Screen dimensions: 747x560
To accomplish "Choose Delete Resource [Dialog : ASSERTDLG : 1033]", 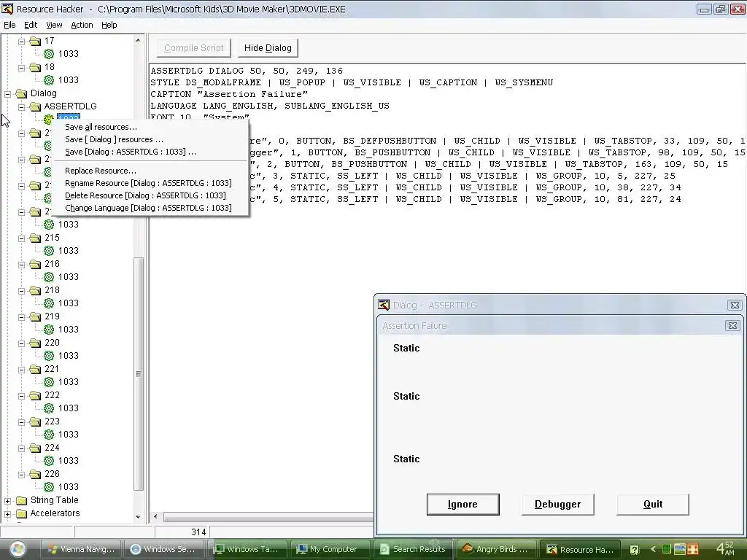I will [145, 195].
